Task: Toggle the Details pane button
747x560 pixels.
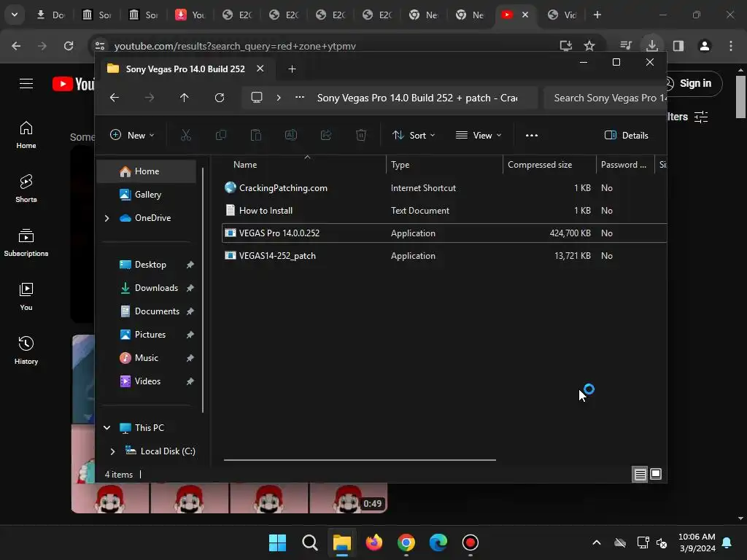Action: click(x=627, y=135)
